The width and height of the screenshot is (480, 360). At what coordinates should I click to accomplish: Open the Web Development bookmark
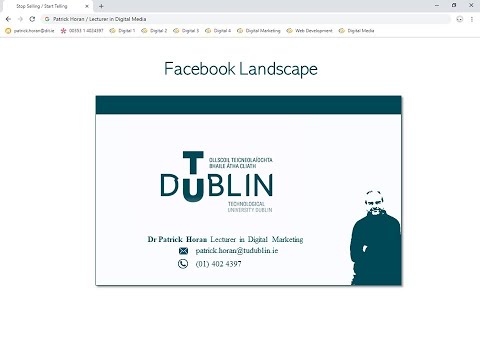(310, 31)
